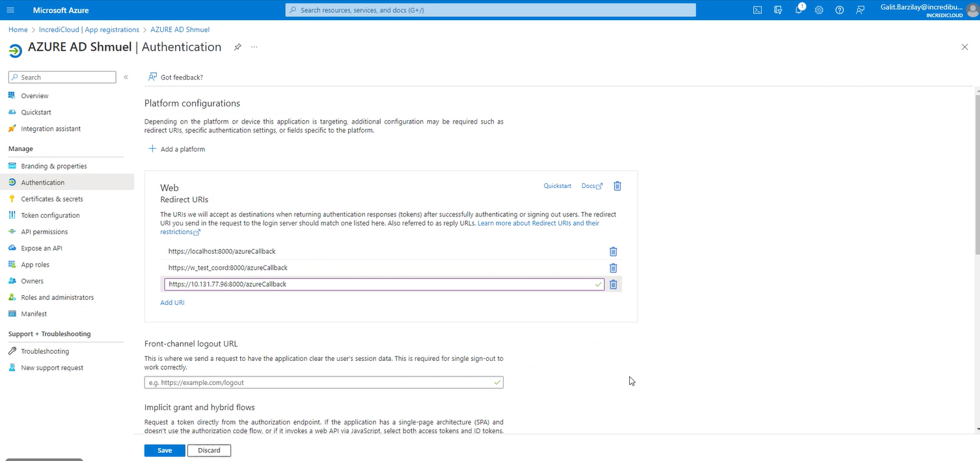Delete the w_test_coord redirect URI
980x461 pixels.
(x=613, y=268)
